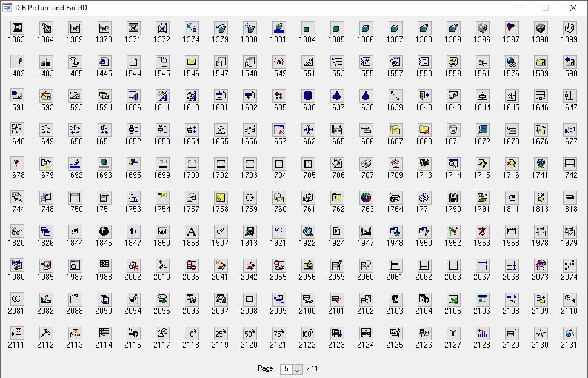This screenshot has width=588, height=378.
Task: Open the page number dropdown arrow
Action: click(297, 370)
